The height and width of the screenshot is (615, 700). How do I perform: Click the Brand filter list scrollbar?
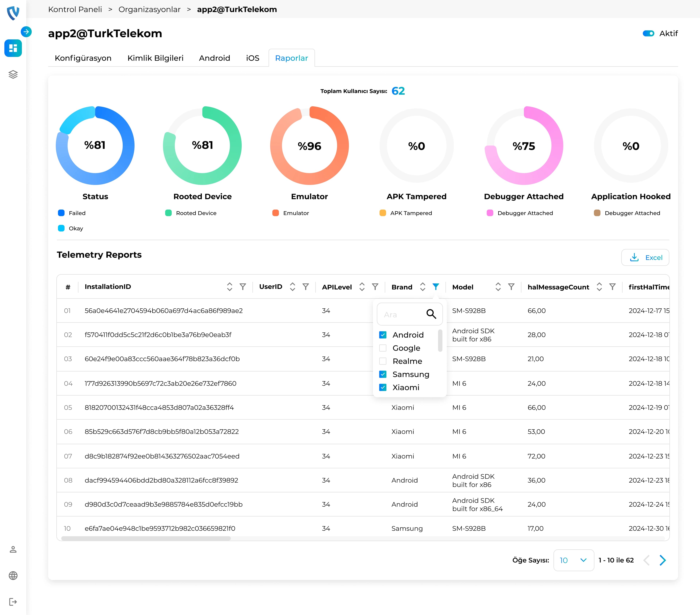(x=440, y=341)
